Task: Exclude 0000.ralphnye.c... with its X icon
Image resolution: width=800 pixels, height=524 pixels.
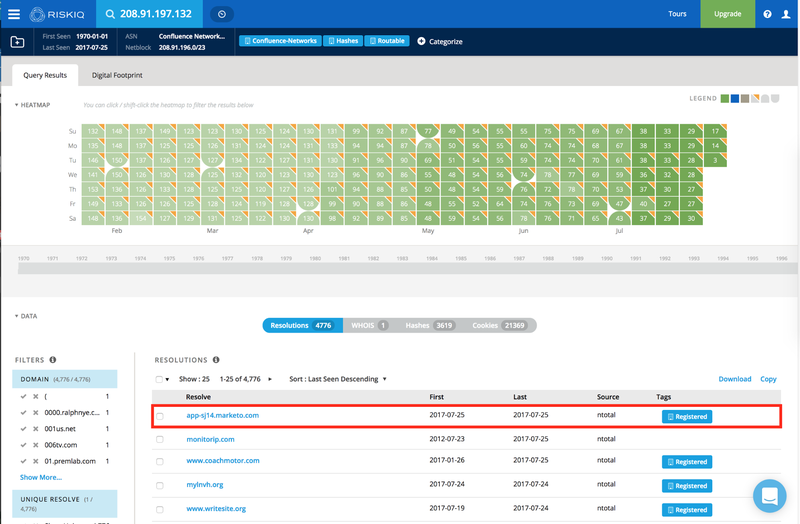Action: (x=35, y=412)
